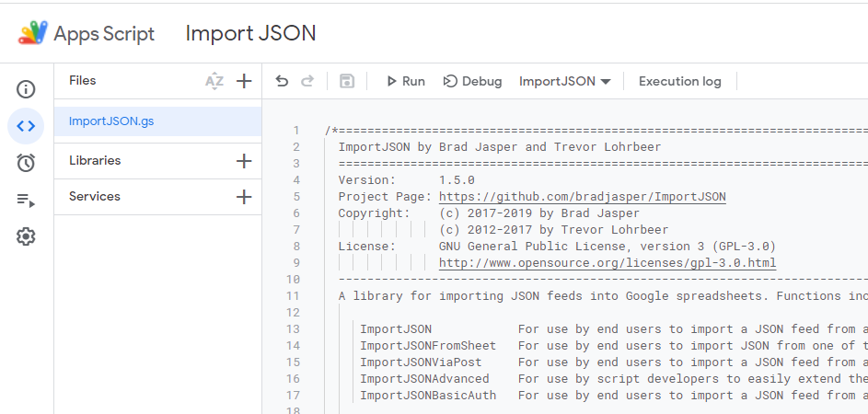Select the Editor code brackets icon

pos(26,126)
